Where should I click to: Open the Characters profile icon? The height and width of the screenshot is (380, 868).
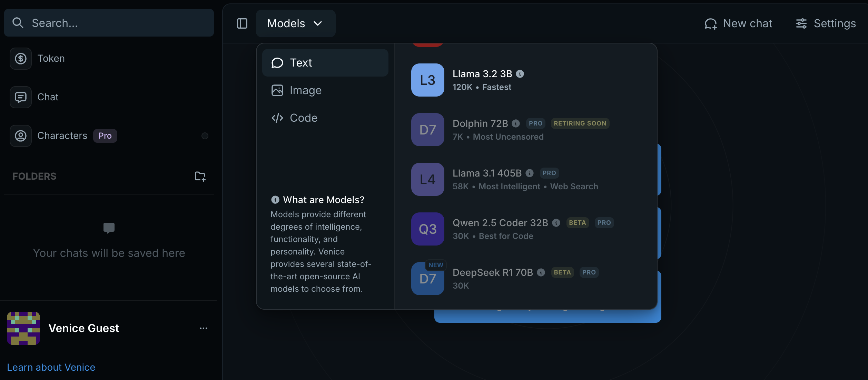21,136
